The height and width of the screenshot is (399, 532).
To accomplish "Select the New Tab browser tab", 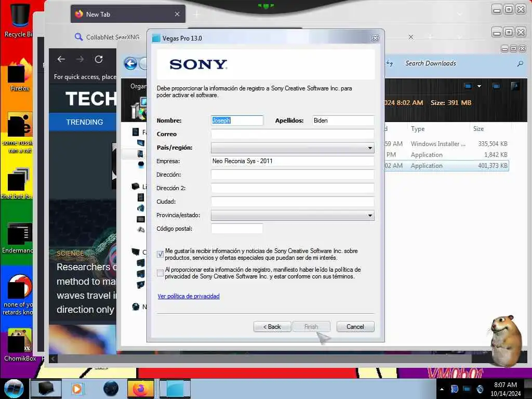I will click(x=128, y=14).
